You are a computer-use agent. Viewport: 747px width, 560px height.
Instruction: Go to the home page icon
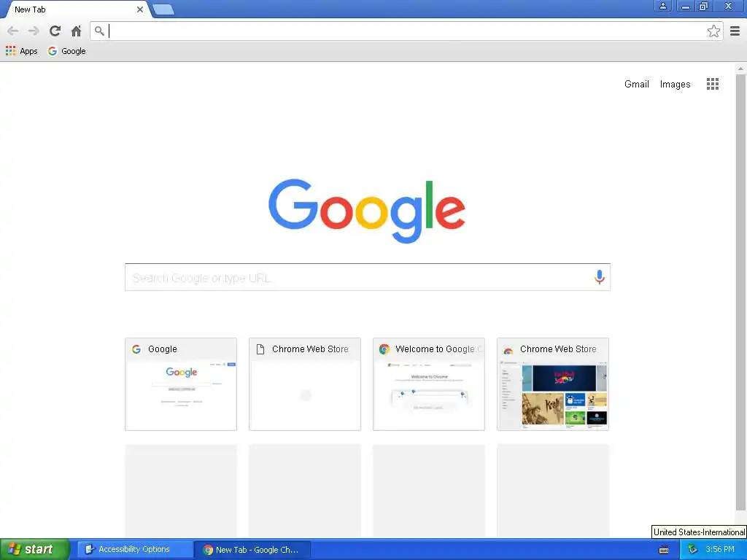coord(76,31)
